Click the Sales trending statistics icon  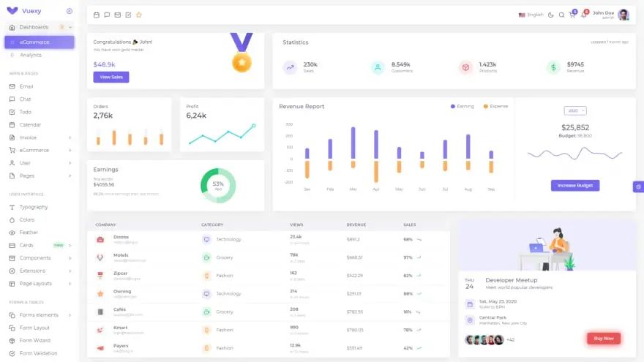290,67
